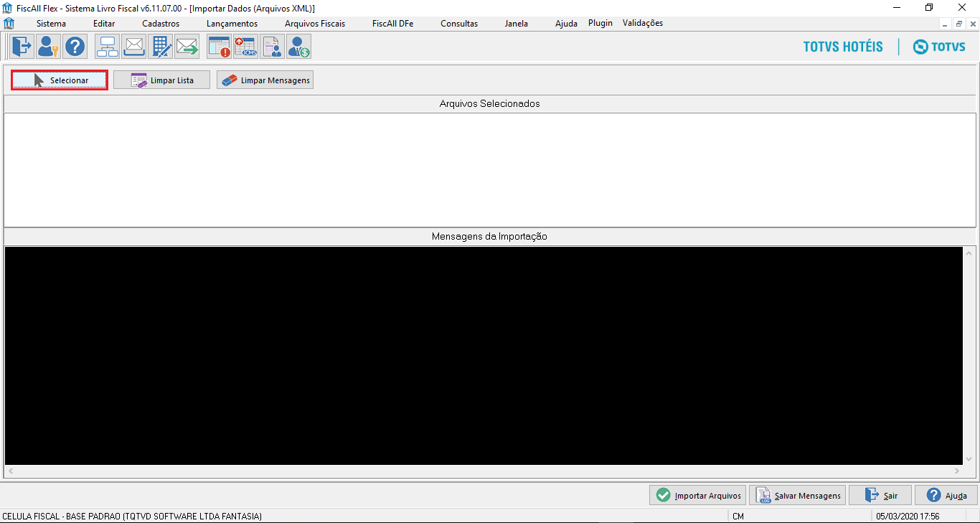Select the user with key toolbar icon
980x523 pixels.
(x=47, y=46)
